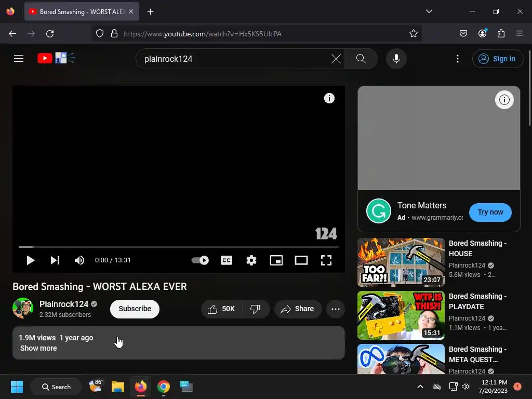Screen dimensions: 532x399
Task: Open ad info icon on banner
Action: pyautogui.click(x=504, y=100)
